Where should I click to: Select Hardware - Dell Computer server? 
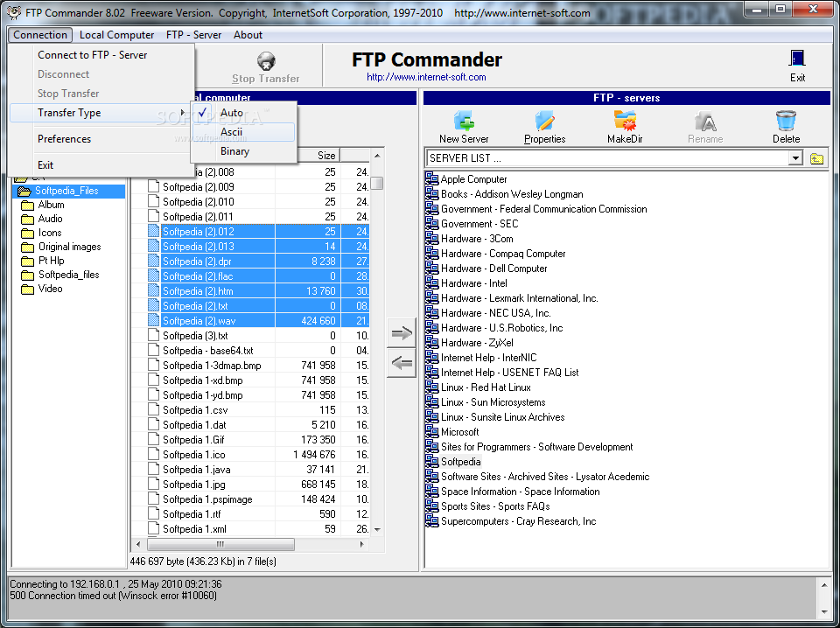pyautogui.click(x=493, y=269)
